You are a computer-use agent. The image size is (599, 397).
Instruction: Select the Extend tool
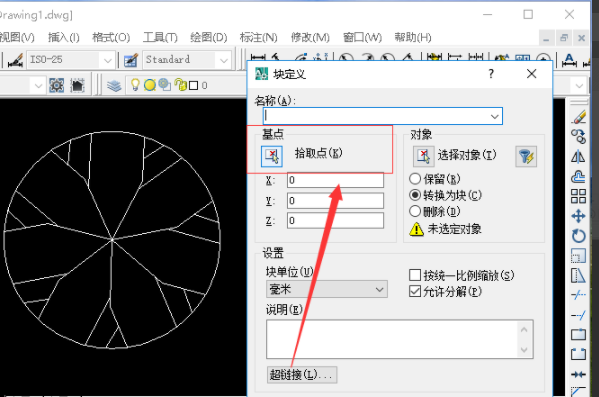click(x=578, y=315)
